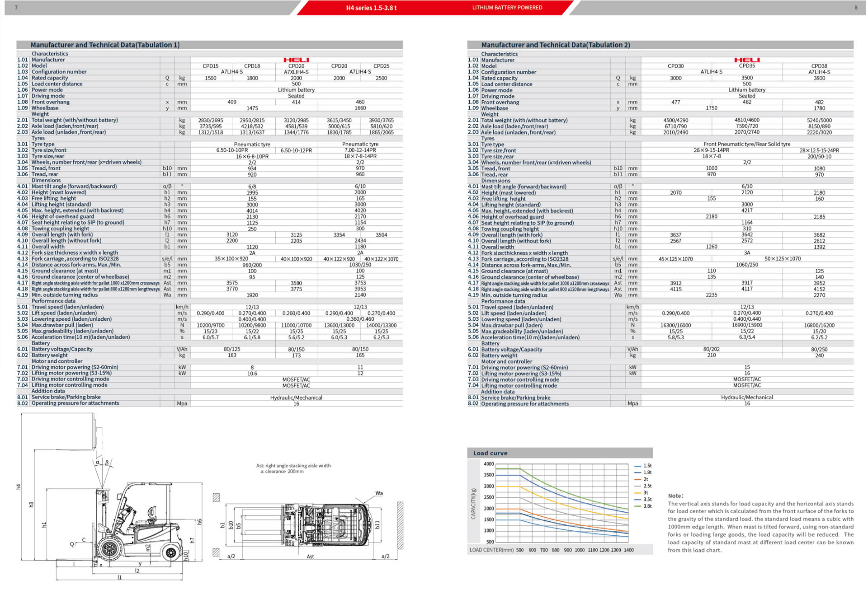The width and height of the screenshot is (868, 594).
Task: Click the 2t orange legend entry
Action: click(x=646, y=479)
